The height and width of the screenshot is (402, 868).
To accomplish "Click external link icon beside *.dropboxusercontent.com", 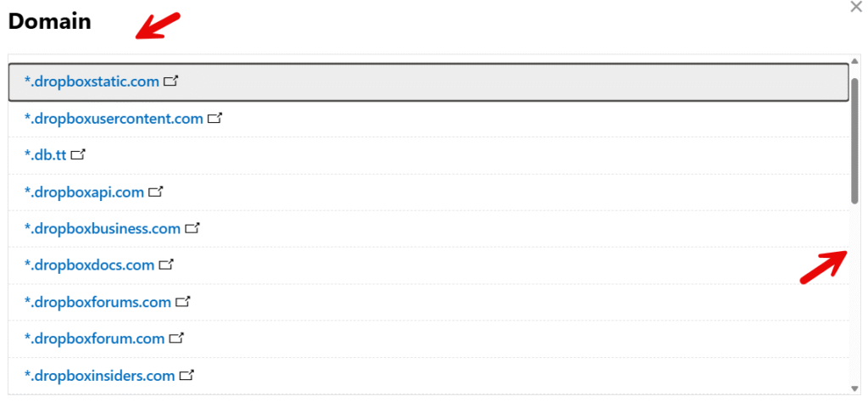I will click(214, 119).
